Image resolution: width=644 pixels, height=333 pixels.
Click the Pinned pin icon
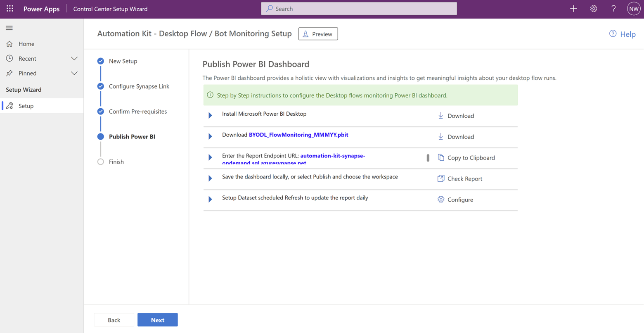click(9, 73)
